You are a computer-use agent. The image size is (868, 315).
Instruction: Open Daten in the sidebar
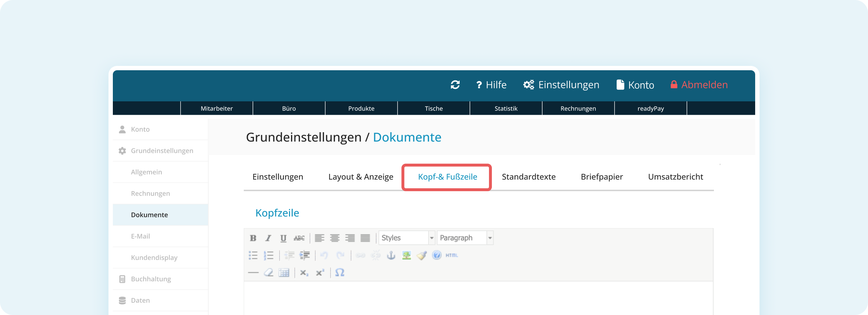(x=161, y=300)
